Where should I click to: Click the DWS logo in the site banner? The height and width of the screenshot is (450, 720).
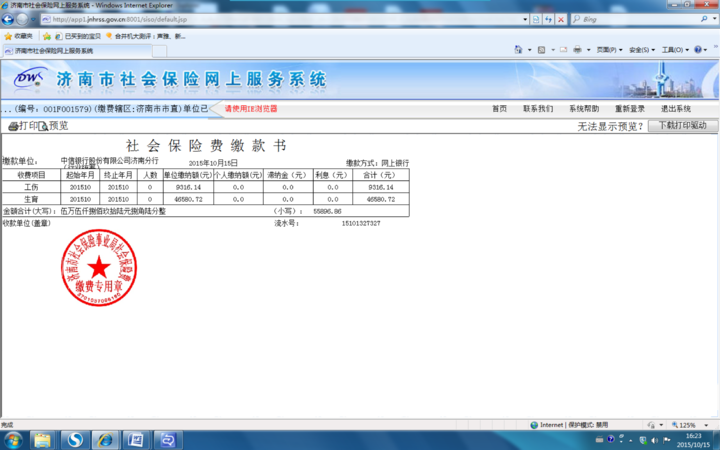tap(30, 78)
